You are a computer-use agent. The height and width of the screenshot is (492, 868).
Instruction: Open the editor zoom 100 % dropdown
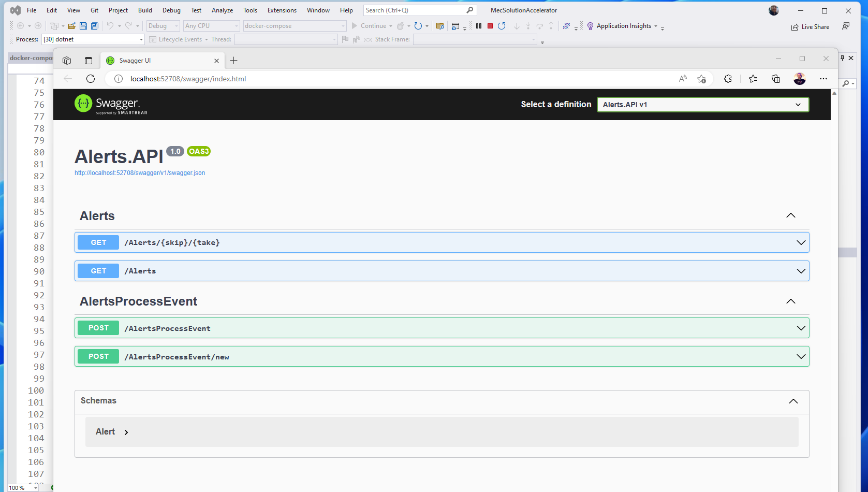23,488
